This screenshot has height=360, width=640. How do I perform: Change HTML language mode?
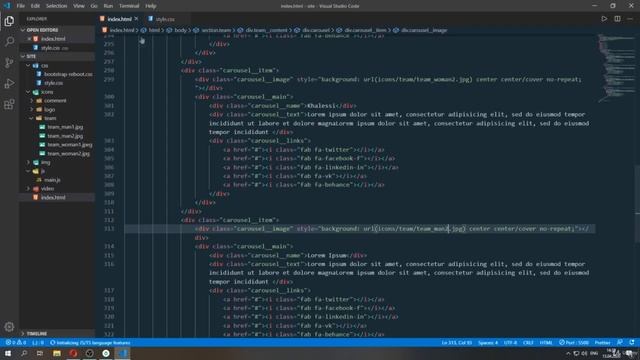point(546,342)
